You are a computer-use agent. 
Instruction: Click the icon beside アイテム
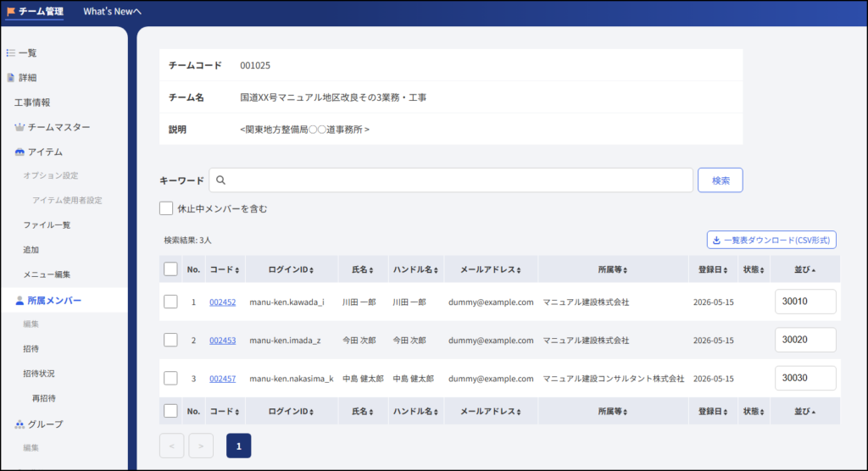click(19, 152)
